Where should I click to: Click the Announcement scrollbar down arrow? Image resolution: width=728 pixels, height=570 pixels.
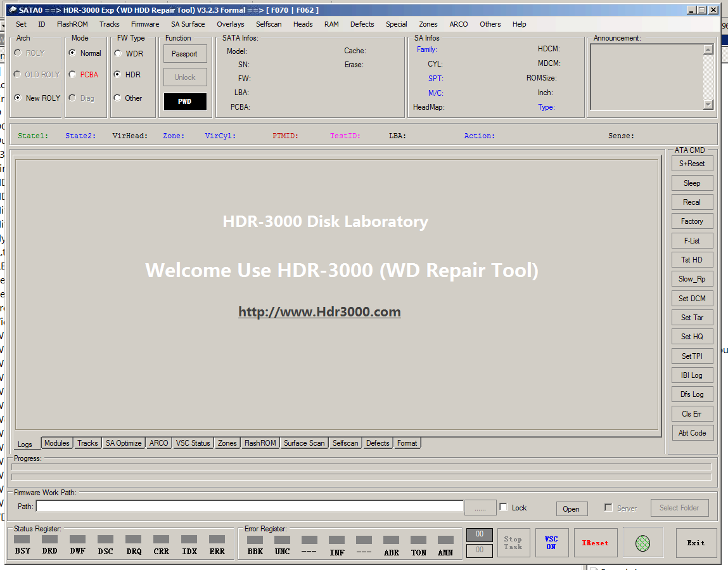pyautogui.click(x=708, y=105)
